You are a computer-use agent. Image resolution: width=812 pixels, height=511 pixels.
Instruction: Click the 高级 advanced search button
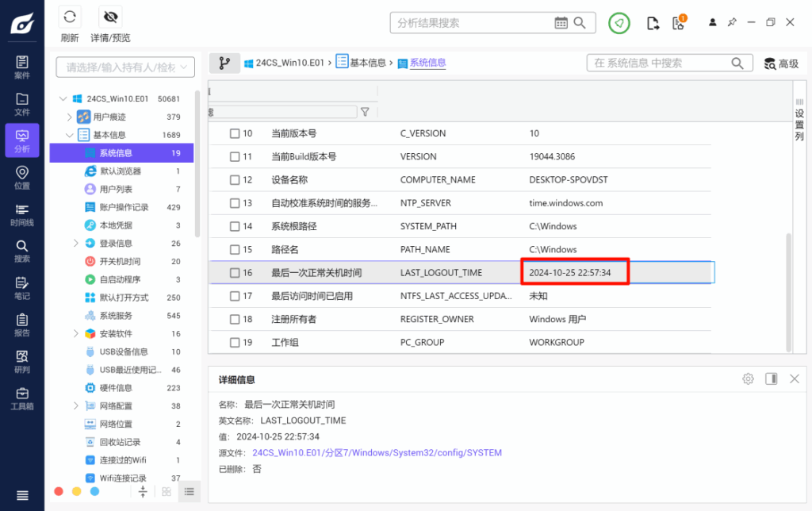[x=782, y=62]
